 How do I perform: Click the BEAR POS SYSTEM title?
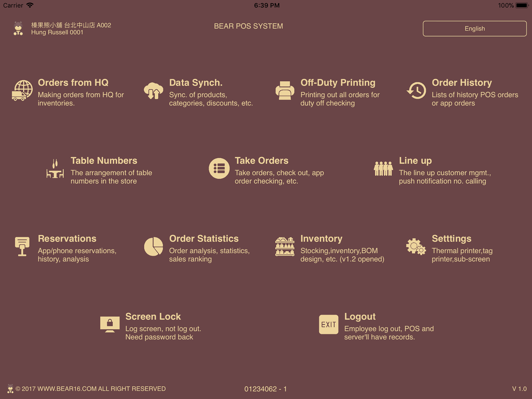click(248, 26)
